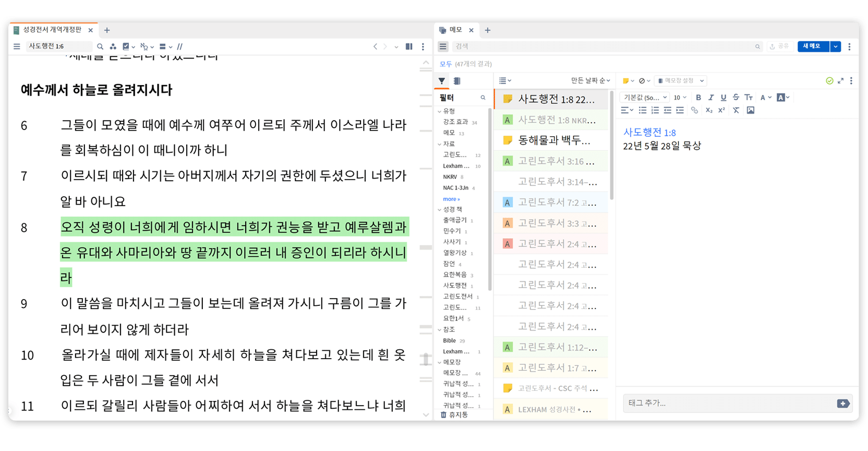Apply superscript formatting
This screenshot has width=868, height=451.
(x=721, y=110)
